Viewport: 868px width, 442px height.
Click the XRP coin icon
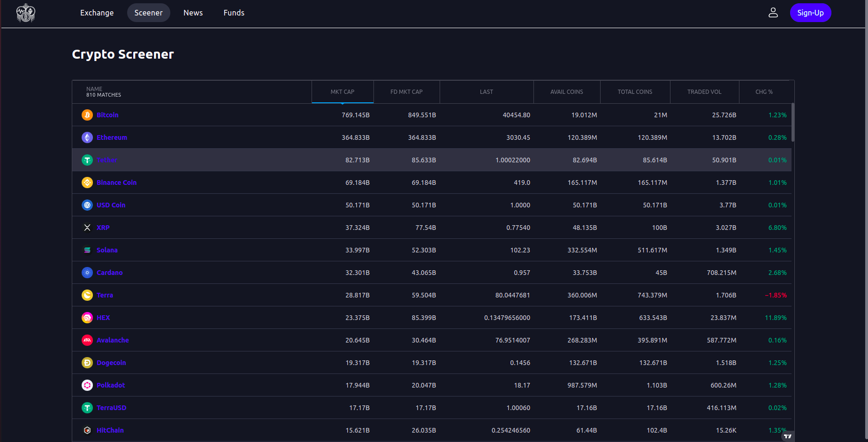point(87,228)
